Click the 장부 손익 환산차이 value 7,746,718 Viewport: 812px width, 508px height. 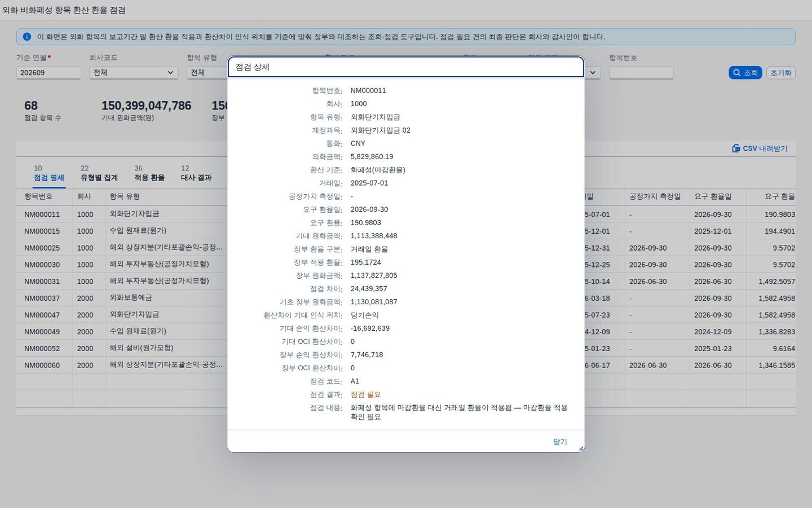(x=367, y=355)
